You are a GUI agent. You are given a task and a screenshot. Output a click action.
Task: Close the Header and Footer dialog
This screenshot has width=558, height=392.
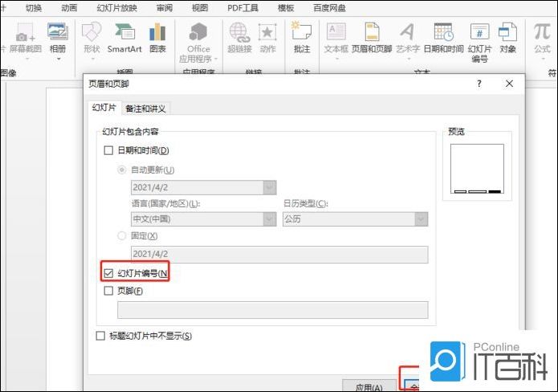coord(509,84)
